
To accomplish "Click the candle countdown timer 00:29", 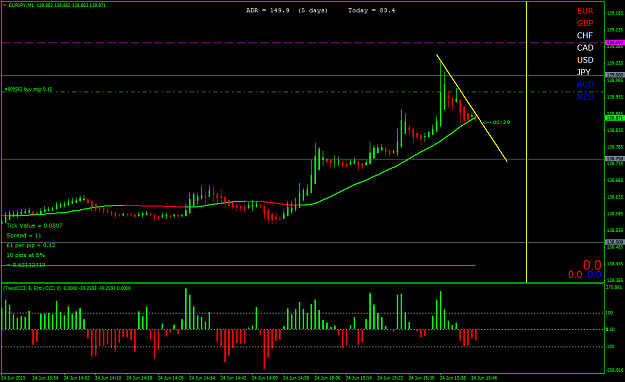I will 496,122.
